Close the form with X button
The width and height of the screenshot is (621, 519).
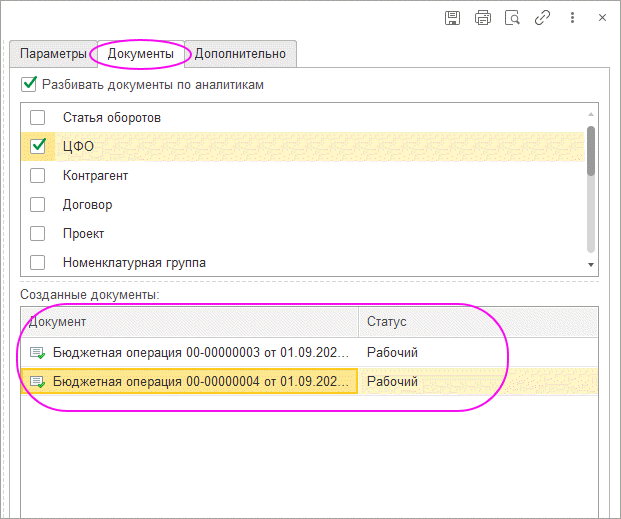pos(602,18)
